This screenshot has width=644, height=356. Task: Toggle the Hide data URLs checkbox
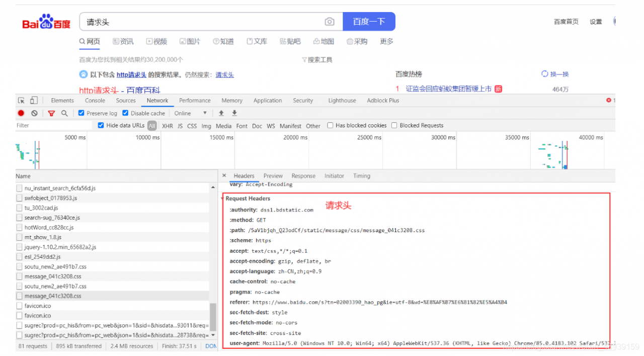point(101,125)
